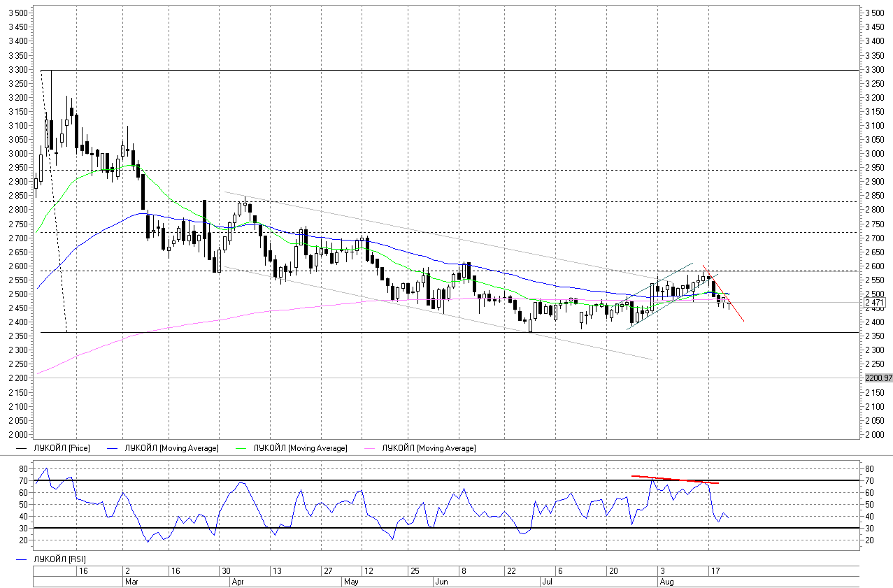
Task: Click the current price tag 2 471
Action: [x=876, y=303]
